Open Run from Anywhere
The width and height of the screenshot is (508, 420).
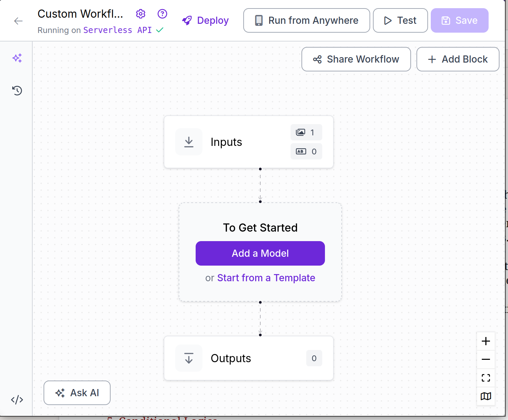click(306, 20)
